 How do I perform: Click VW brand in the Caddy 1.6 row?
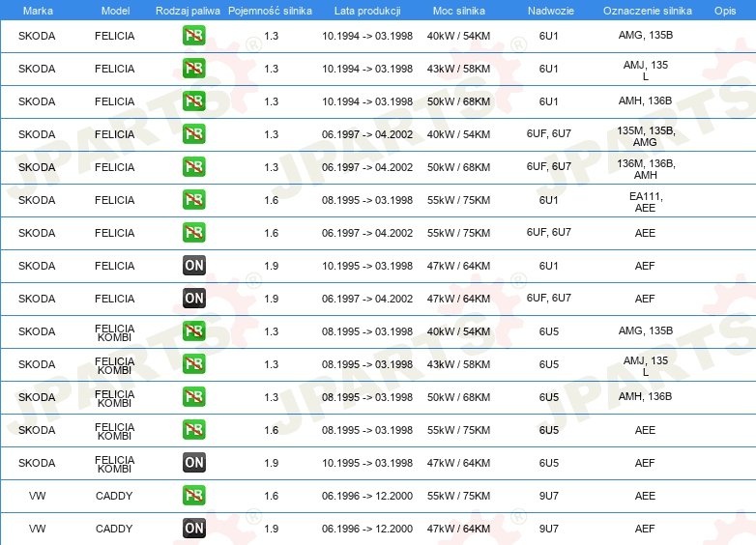(37, 496)
